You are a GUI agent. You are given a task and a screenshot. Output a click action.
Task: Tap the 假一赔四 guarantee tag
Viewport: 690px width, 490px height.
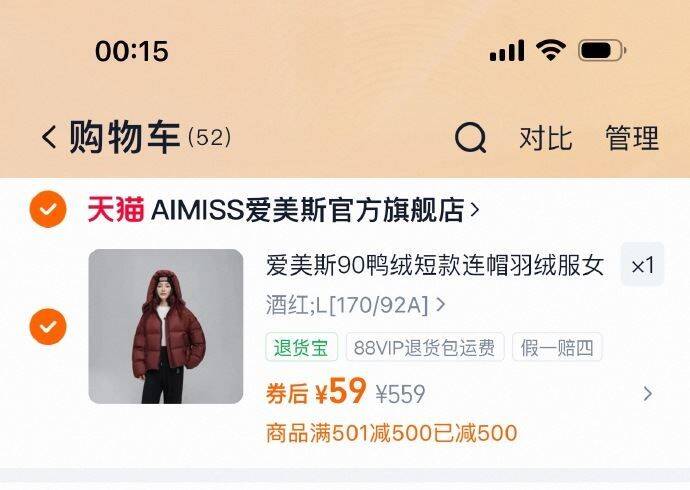[557, 347]
